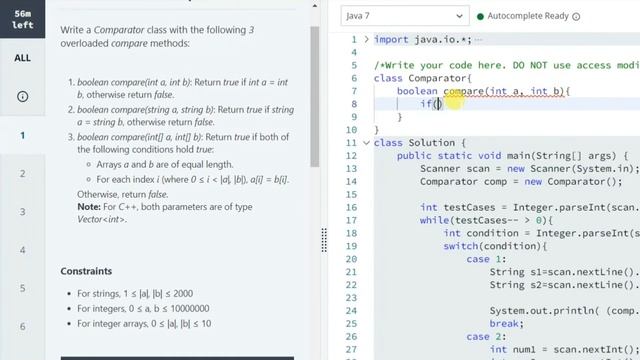Click the 'class Comparator{' code line

coord(422,78)
